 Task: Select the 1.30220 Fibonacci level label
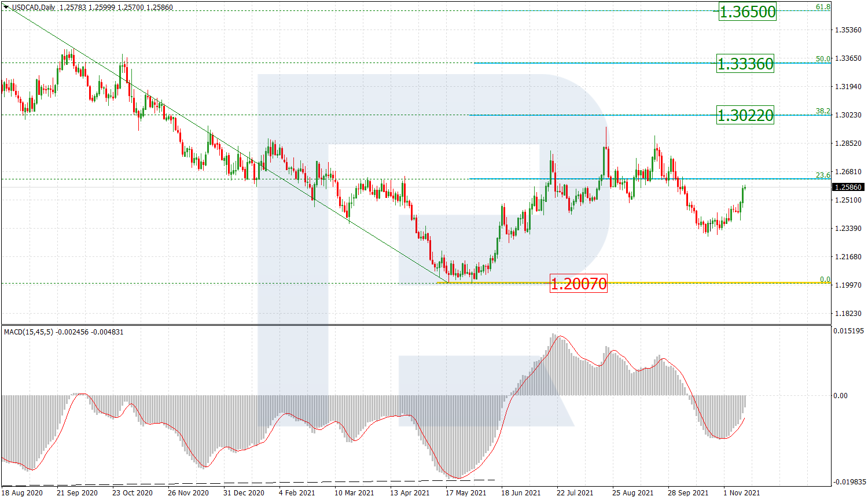point(745,115)
